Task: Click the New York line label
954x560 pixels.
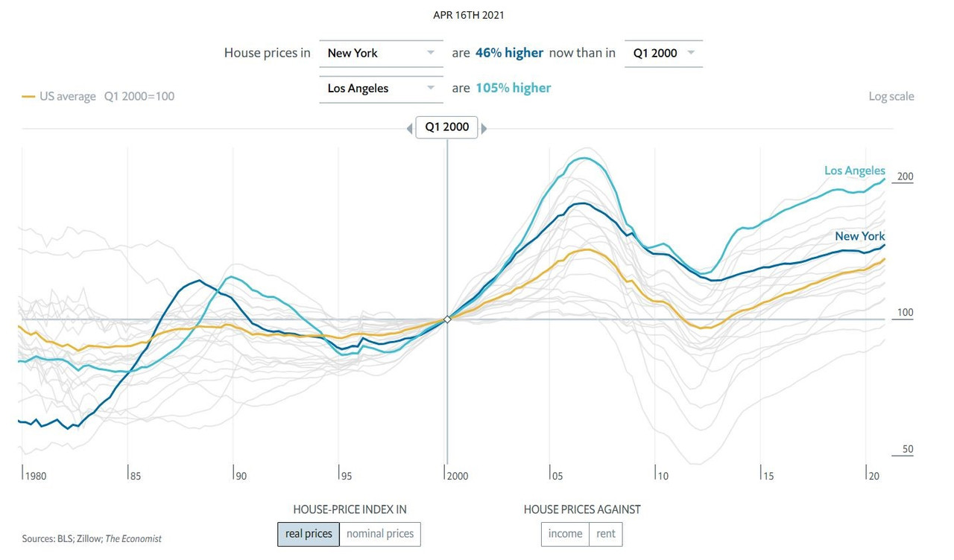Action: [x=859, y=236]
